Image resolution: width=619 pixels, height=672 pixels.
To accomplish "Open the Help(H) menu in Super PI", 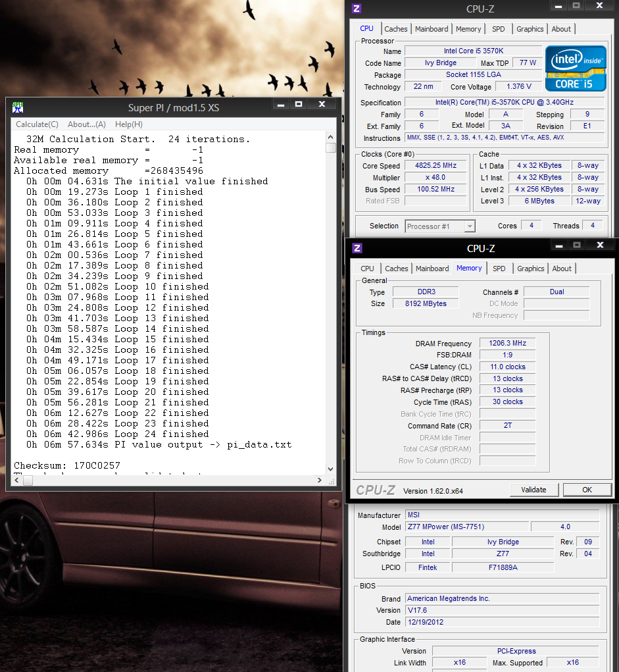I will (128, 124).
